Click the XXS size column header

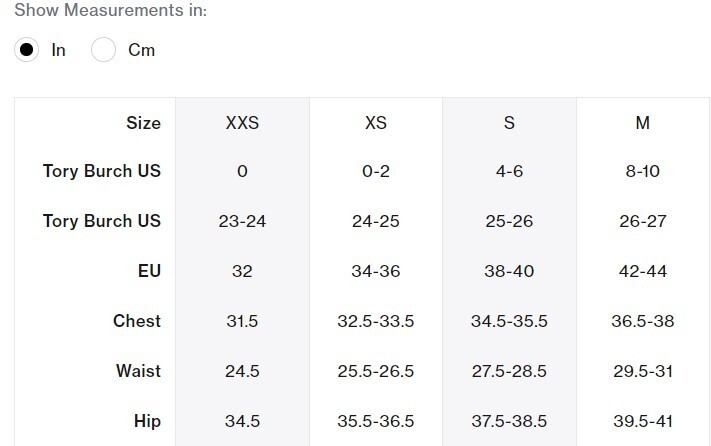click(x=242, y=123)
